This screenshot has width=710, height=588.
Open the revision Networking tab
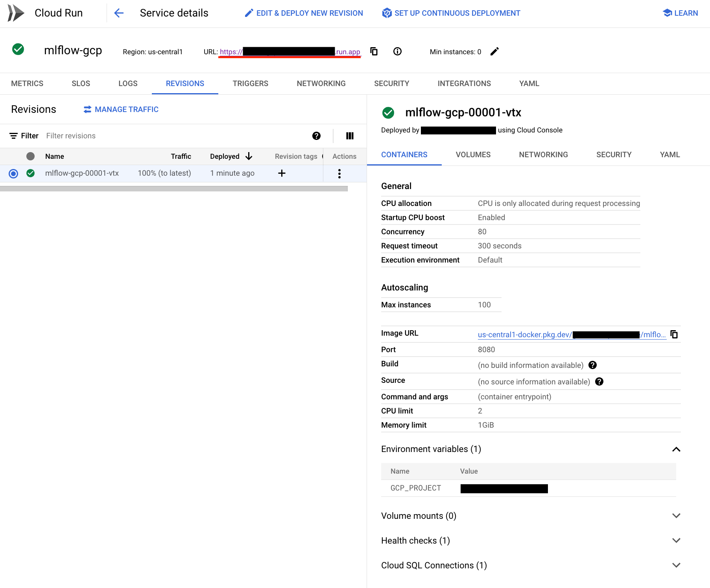543,154
